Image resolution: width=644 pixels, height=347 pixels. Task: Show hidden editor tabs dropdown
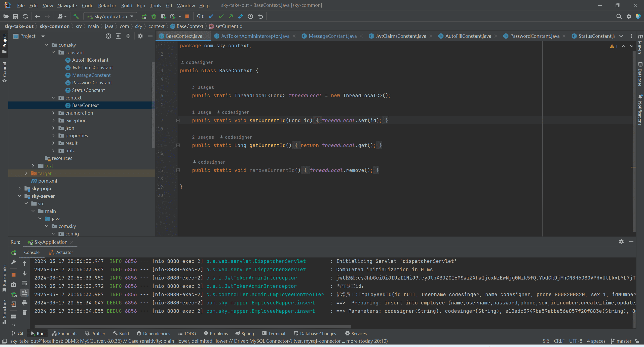point(621,36)
